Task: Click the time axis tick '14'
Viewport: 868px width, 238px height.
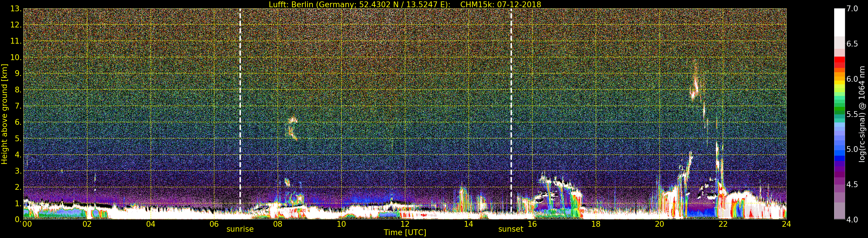Action: (468, 224)
